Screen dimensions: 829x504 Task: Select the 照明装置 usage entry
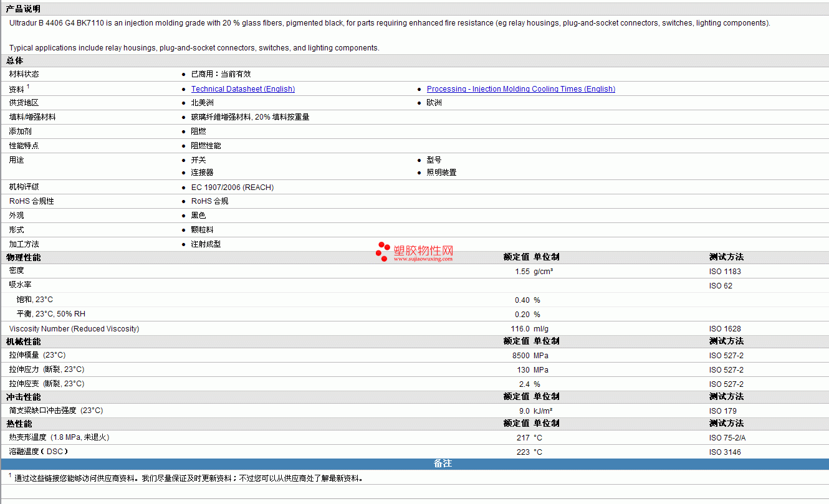[x=442, y=173]
